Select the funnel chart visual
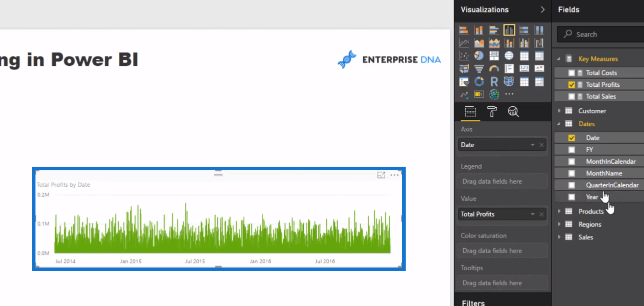This screenshot has height=306, width=644. pyautogui.click(x=479, y=68)
